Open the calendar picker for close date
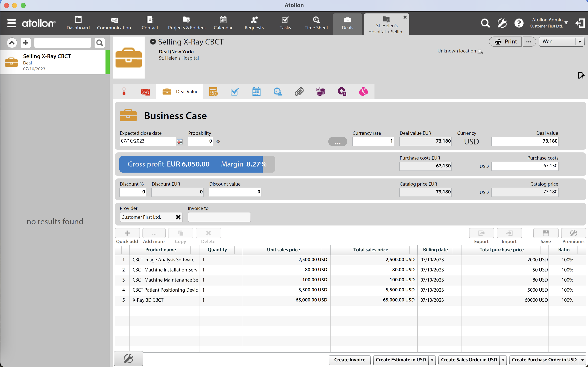The width and height of the screenshot is (588, 367). (179, 142)
